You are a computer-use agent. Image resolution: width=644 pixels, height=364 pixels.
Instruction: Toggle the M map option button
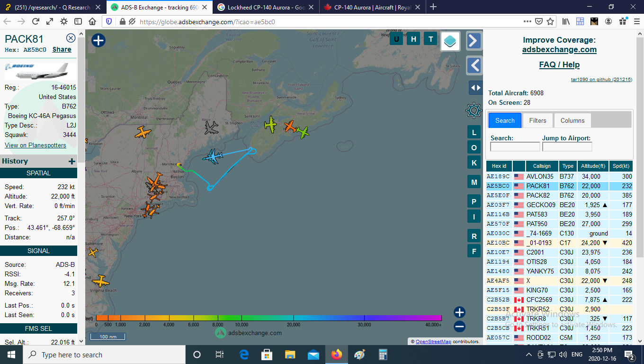(474, 182)
